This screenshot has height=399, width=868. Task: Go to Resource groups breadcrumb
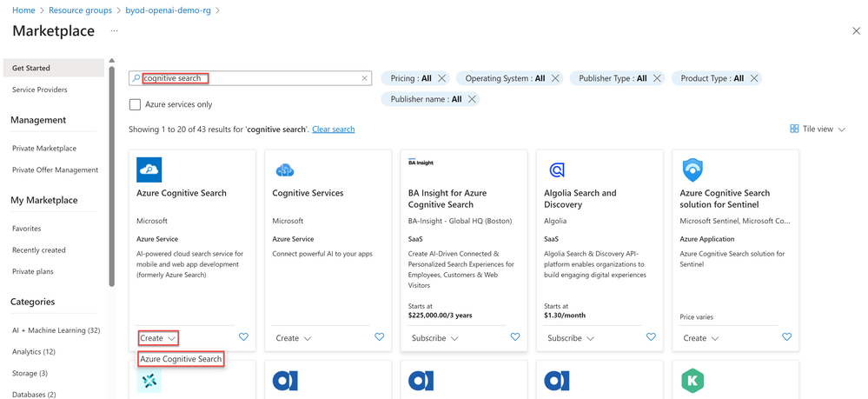tap(80, 10)
